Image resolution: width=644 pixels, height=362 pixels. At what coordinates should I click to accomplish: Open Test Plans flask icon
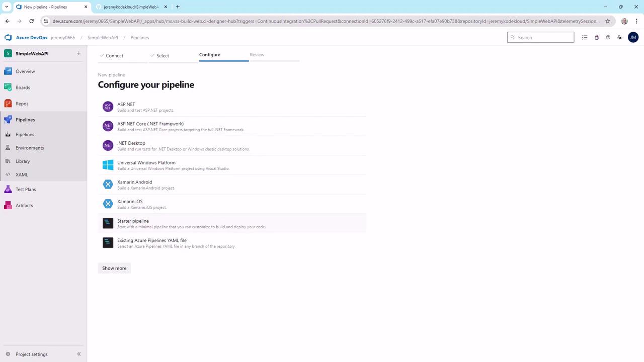point(8,190)
